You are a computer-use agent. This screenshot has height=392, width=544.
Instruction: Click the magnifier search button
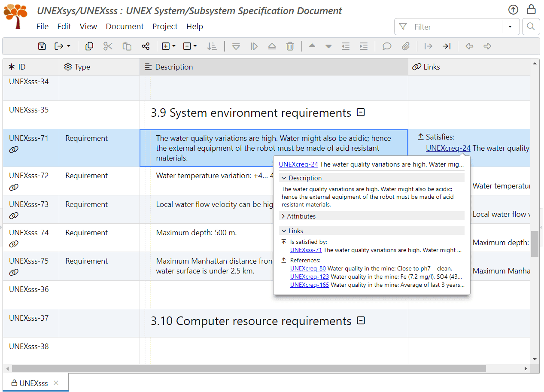point(531,27)
